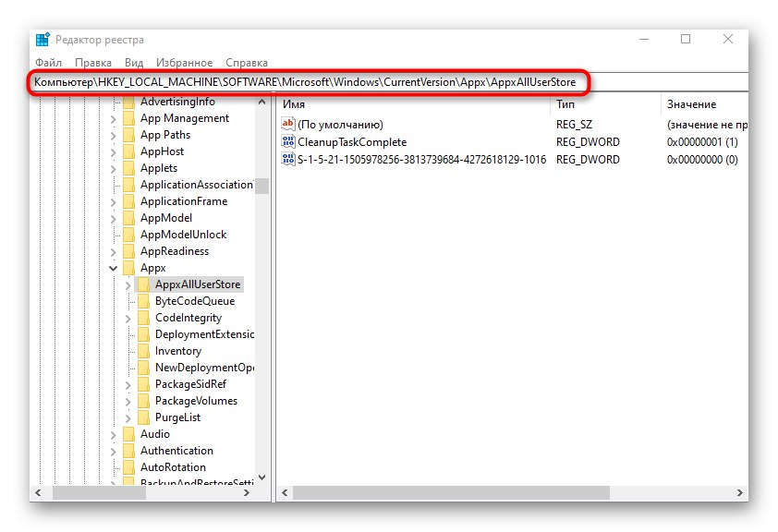778x532 pixels.
Task: Select the ApplicationAssociation key in tree
Action: [x=197, y=185]
